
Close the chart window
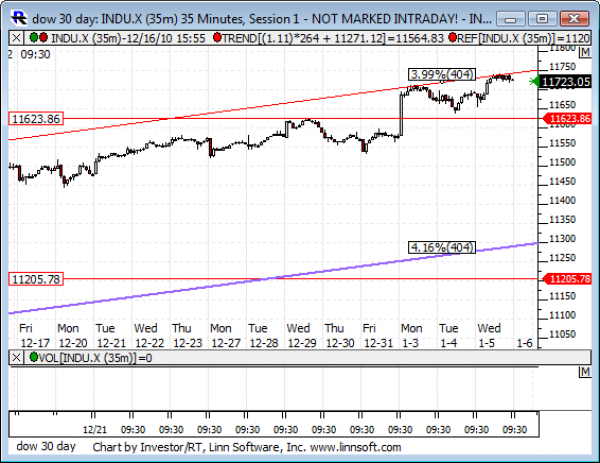(574, 19)
